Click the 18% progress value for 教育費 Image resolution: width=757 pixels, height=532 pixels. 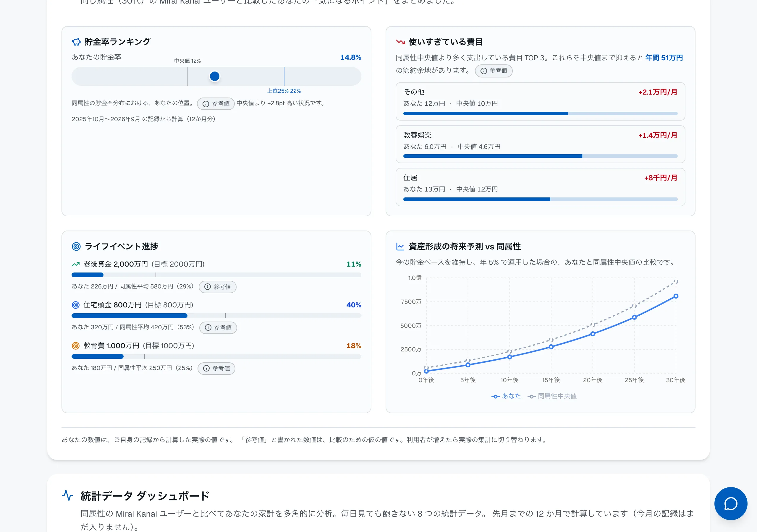point(354,346)
